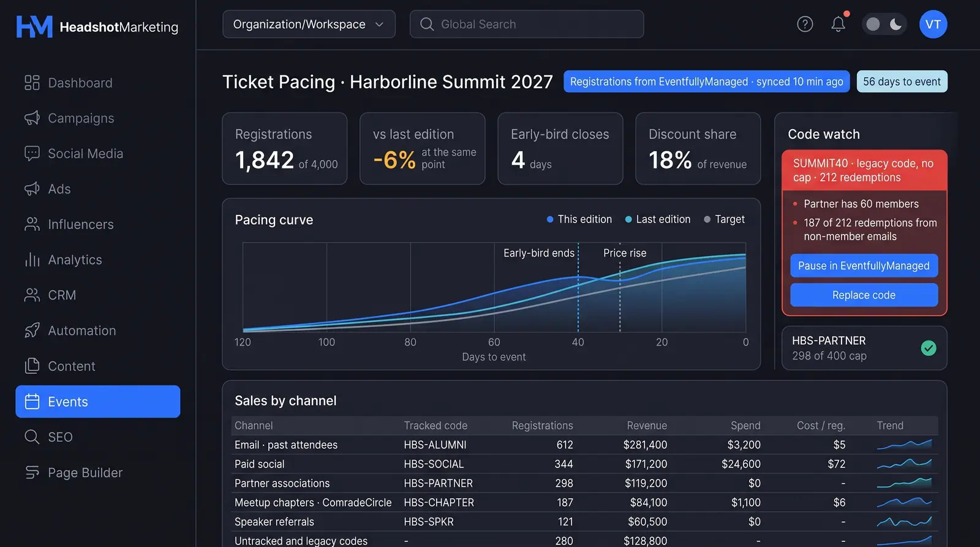This screenshot has width=980, height=547.
Task: Click the Analytics bar chart icon
Action: click(32, 260)
